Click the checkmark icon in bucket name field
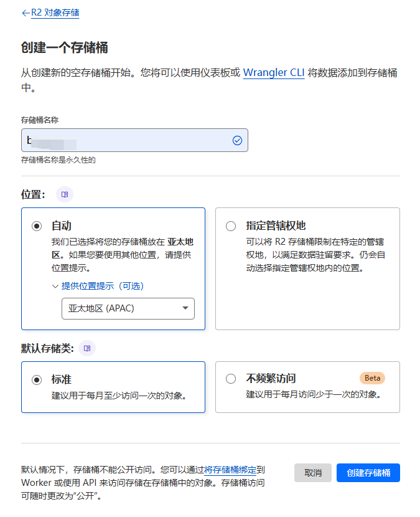Viewport: 420px width, 517px height. [237, 140]
